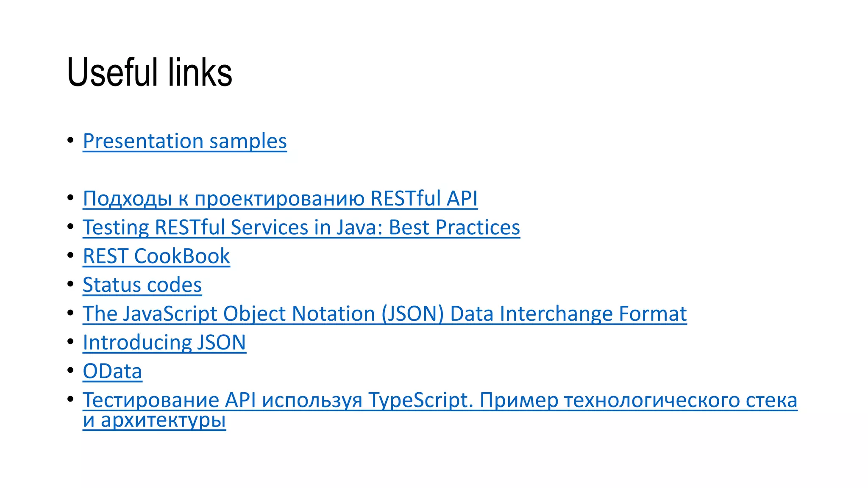Click the Status codes hyperlink
Viewport: 868px width, 488px height.
coord(142,285)
